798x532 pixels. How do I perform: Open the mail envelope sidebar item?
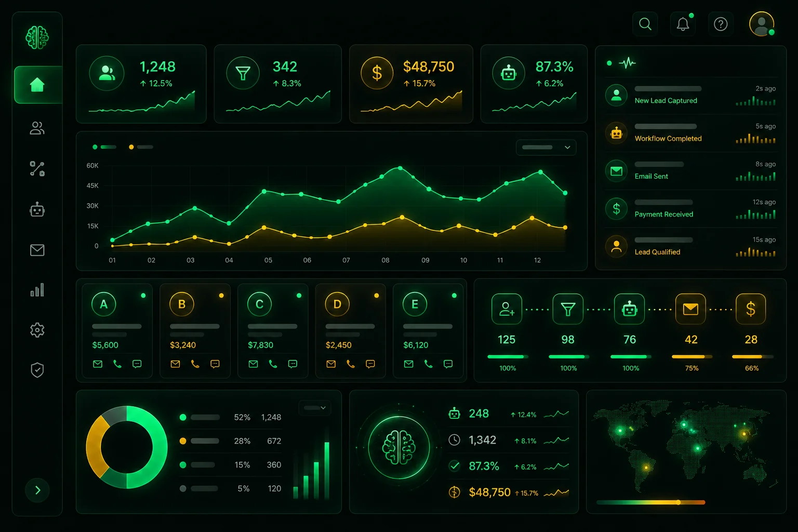tap(37, 250)
